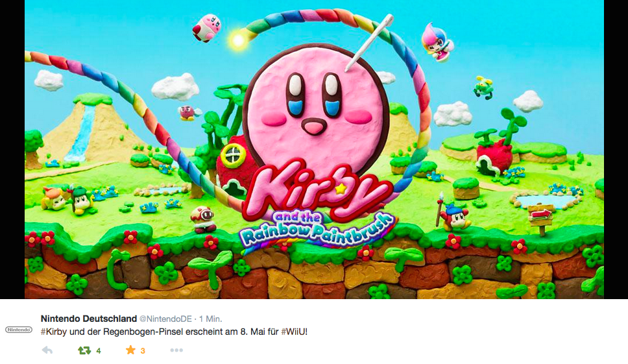Click the 1 Min. timestamp
Viewport: 628px width, 364px height.
(x=210, y=319)
